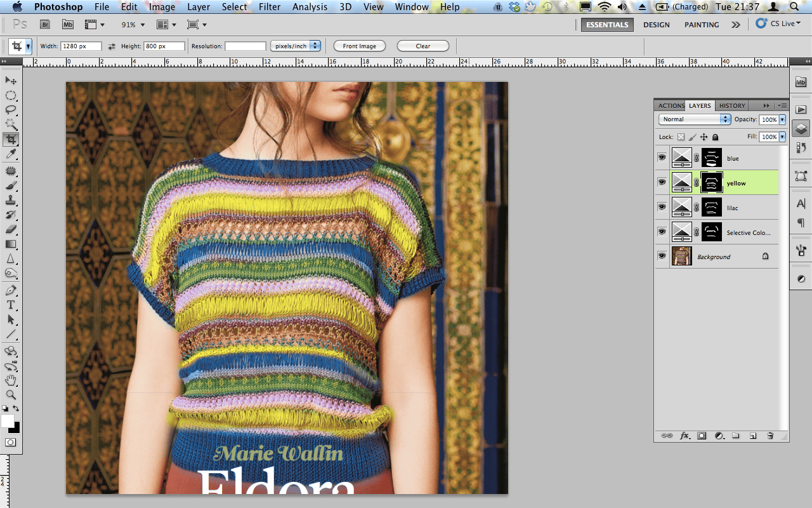Click the swap width and height arrows
This screenshot has height=508, width=812.
click(x=112, y=46)
